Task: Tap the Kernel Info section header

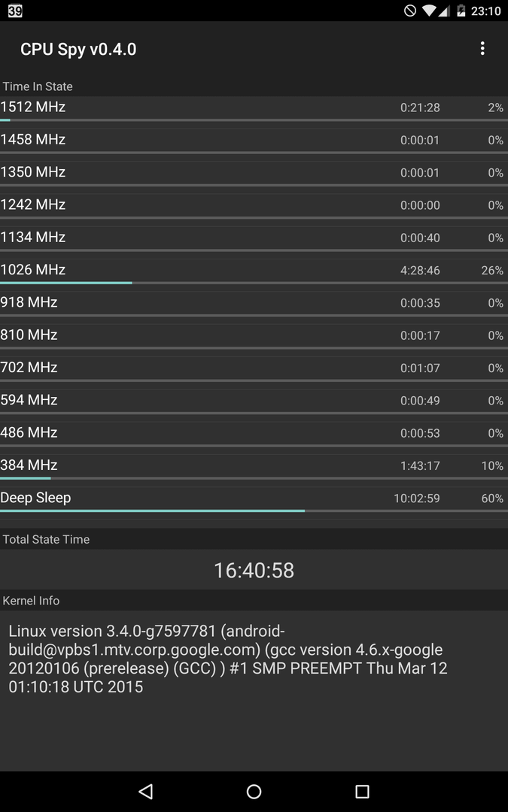Action: tap(31, 601)
